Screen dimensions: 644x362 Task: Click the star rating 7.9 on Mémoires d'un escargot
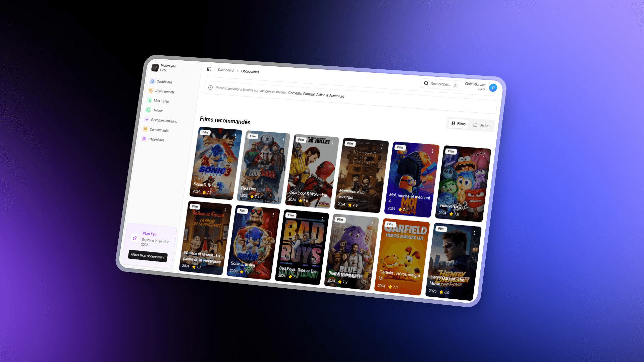coord(353,205)
